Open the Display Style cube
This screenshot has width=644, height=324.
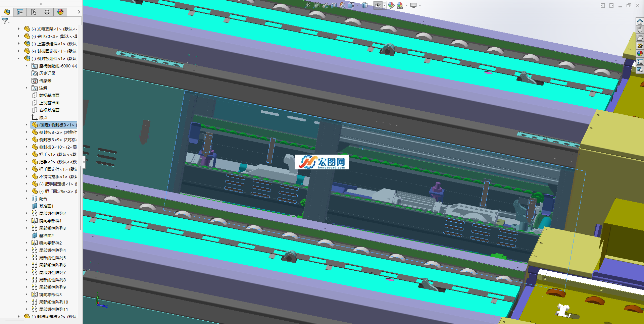364,5
